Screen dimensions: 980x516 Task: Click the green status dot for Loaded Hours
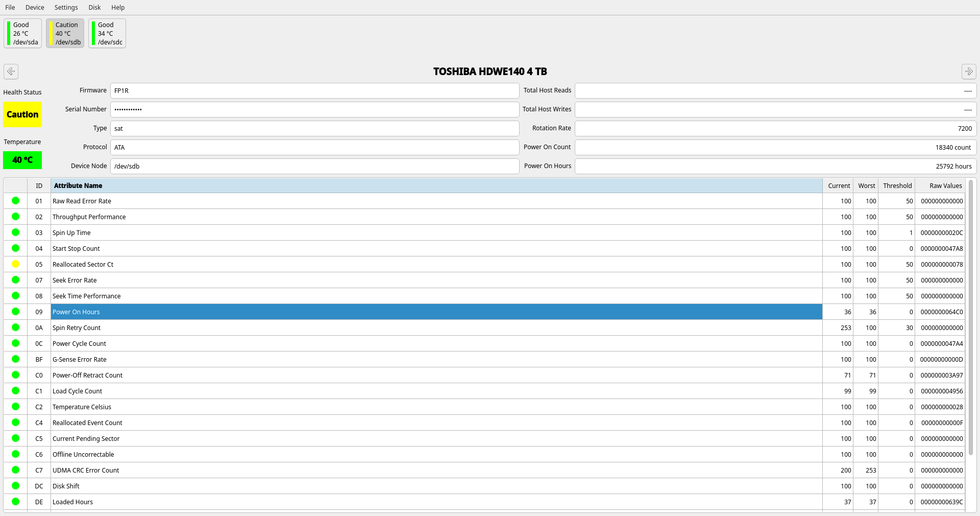15,502
